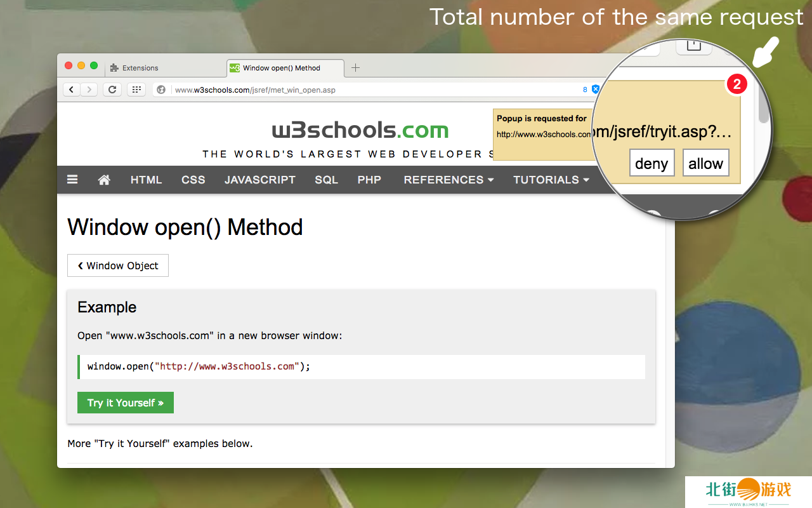Go back to Window Object page
Image resolution: width=812 pixels, height=508 pixels.
[118, 265]
